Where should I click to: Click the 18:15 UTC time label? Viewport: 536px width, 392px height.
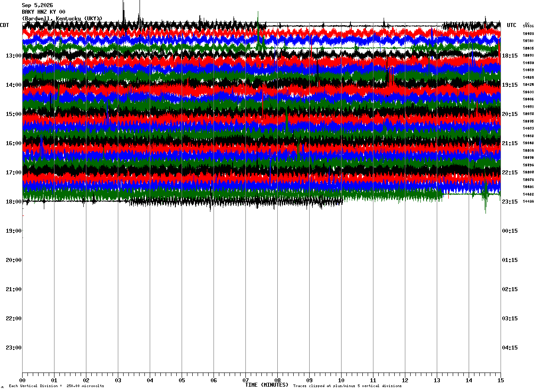point(510,56)
